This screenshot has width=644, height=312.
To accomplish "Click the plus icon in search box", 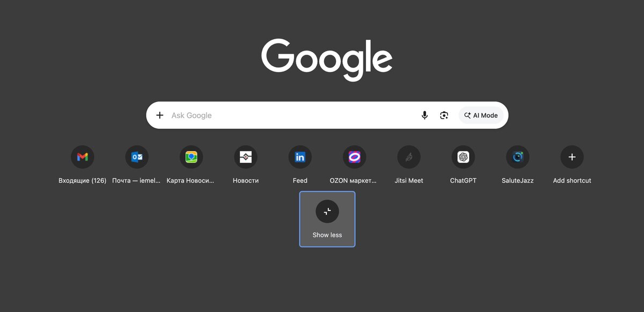I will pos(159,115).
